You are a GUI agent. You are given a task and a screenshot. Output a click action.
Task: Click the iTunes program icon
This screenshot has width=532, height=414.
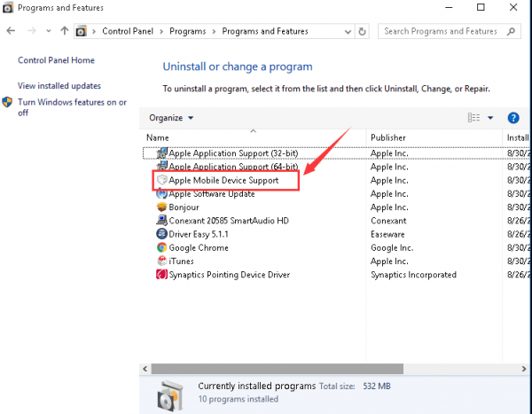162,262
